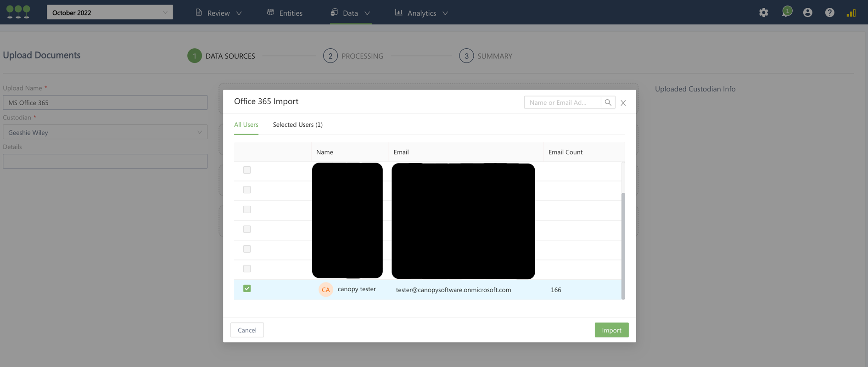Viewport: 868px width, 367px height.
Task: Click the Cancel button
Action: [247, 330]
